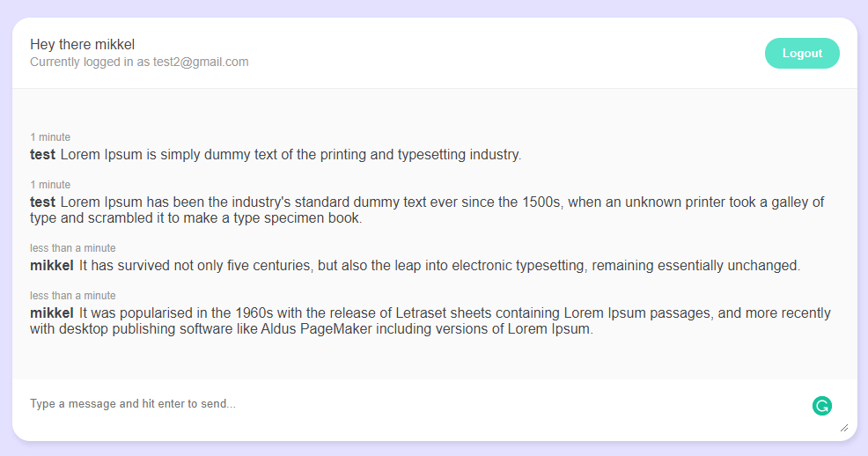The width and height of the screenshot is (868, 456).
Task: Click the textarea resize handle corner
Action: [844, 428]
